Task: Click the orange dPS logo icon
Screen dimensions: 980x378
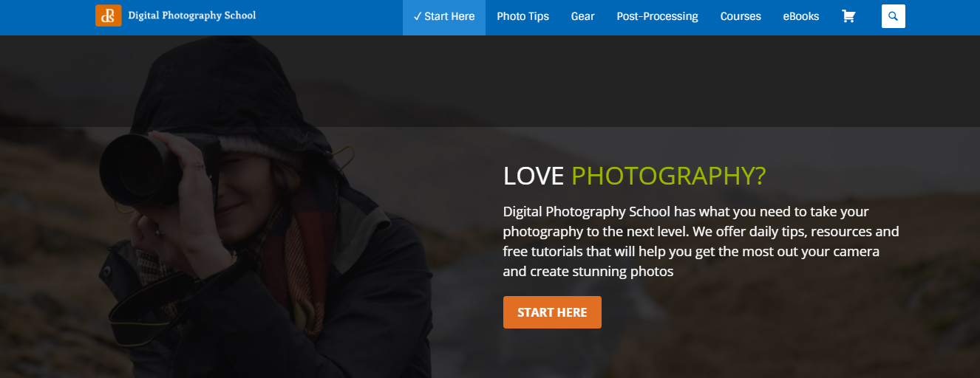Action: pos(108,16)
